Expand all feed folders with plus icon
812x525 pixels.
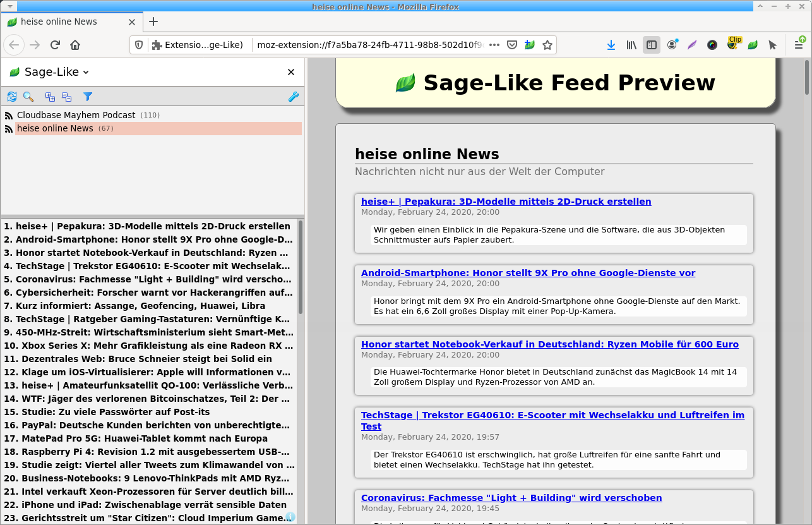point(50,97)
